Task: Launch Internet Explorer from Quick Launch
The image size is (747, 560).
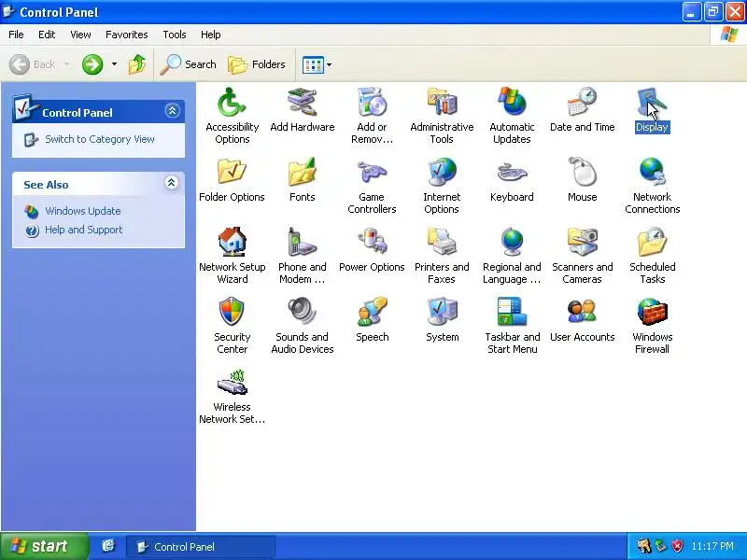Action: click(x=108, y=546)
